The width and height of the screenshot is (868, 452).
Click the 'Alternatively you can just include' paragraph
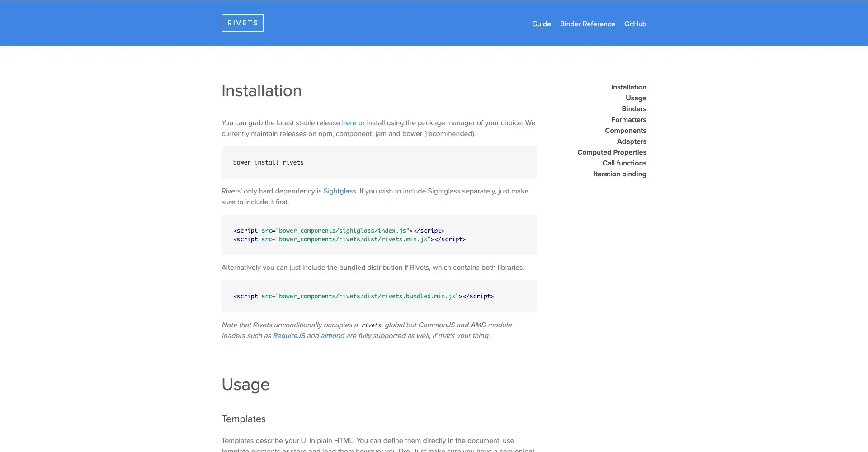tap(373, 268)
